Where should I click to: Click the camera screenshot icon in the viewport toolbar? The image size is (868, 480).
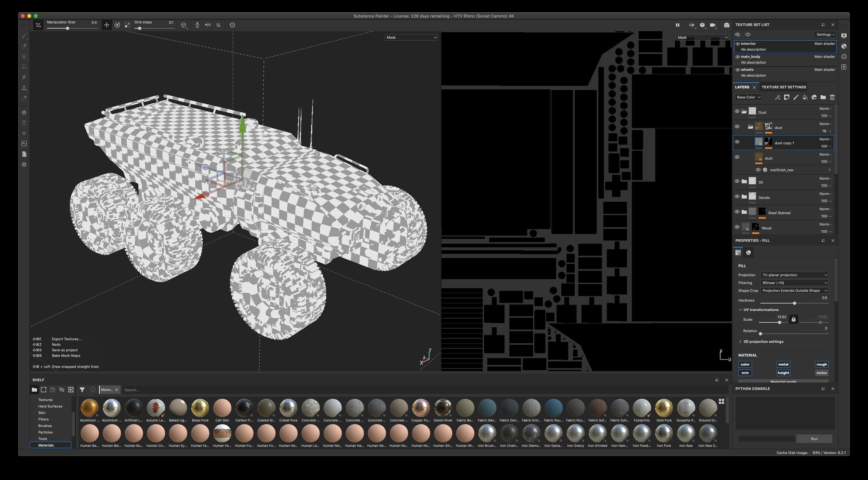(x=726, y=25)
